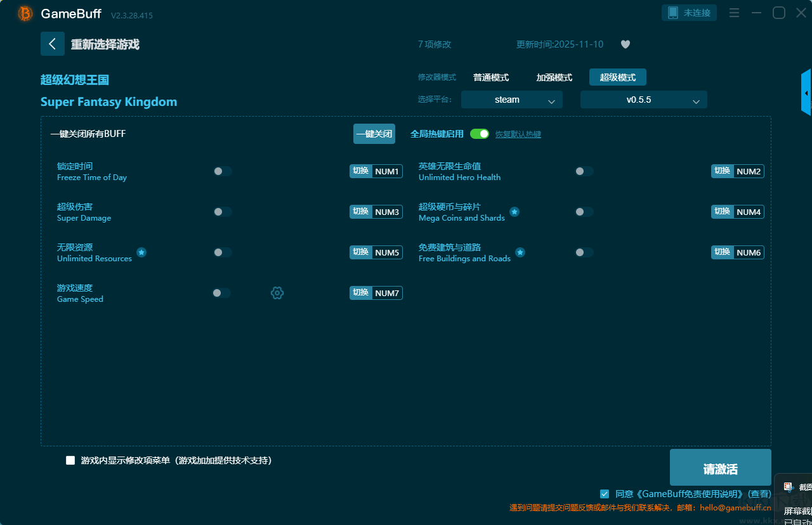The image size is (812, 525).
Task: Click 切换 hotkey button for NUM6
Action: pyautogui.click(x=723, y=252)
